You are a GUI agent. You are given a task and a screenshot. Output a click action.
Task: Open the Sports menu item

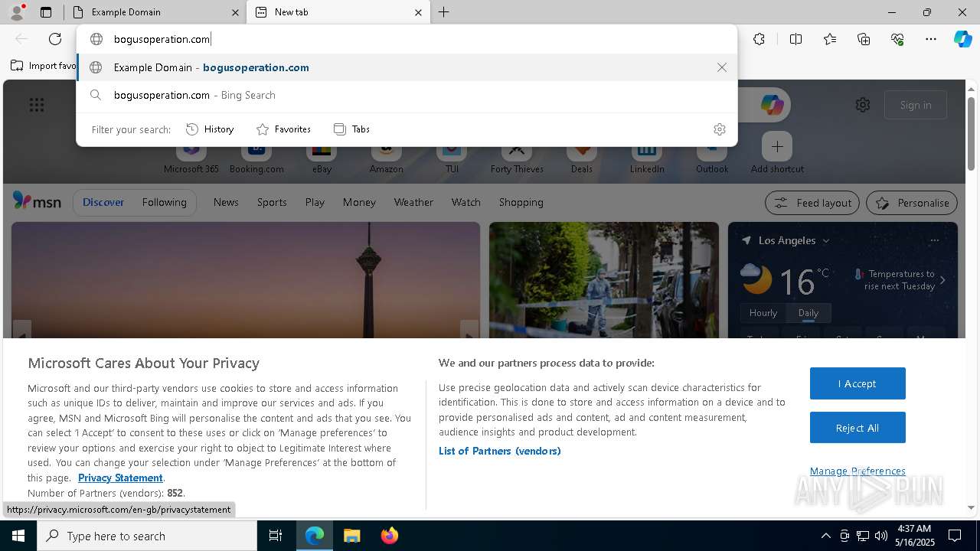[272, 202]
